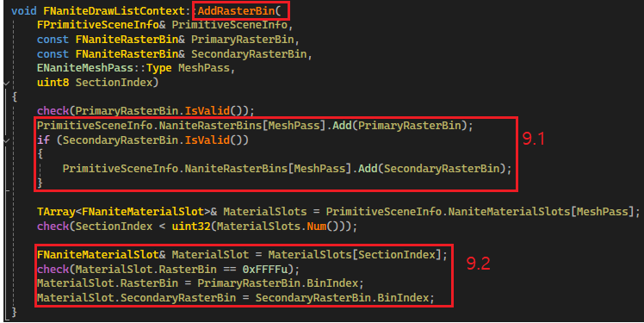
Task: Select the const keyword on the SecondaryRasterBin parameter line
Action: 53,53
